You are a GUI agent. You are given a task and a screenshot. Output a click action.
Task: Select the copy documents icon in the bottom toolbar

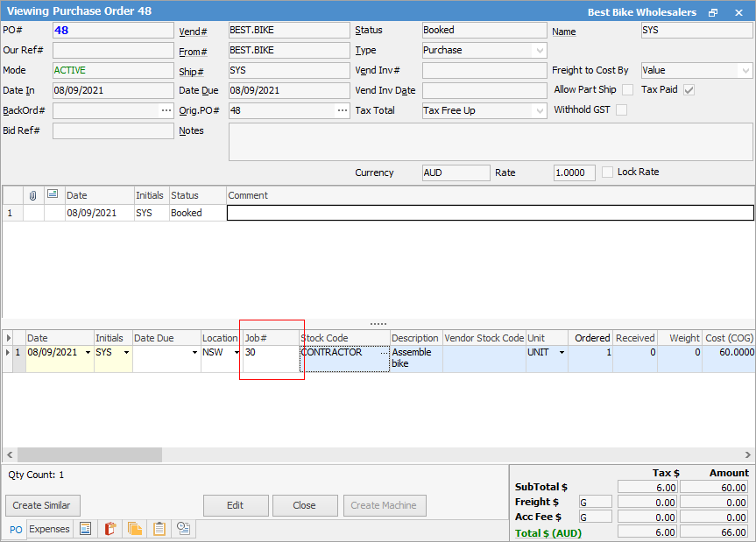click(x=134, y=528)
